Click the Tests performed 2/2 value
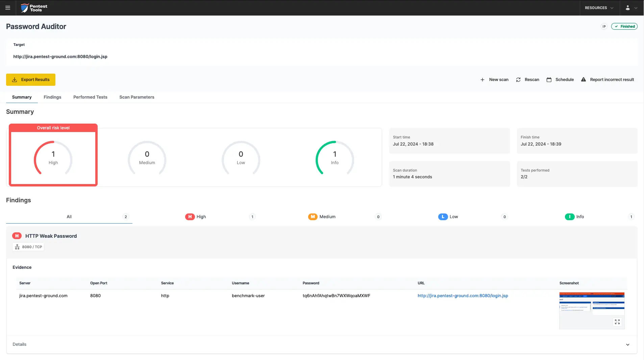 point(524,177)
